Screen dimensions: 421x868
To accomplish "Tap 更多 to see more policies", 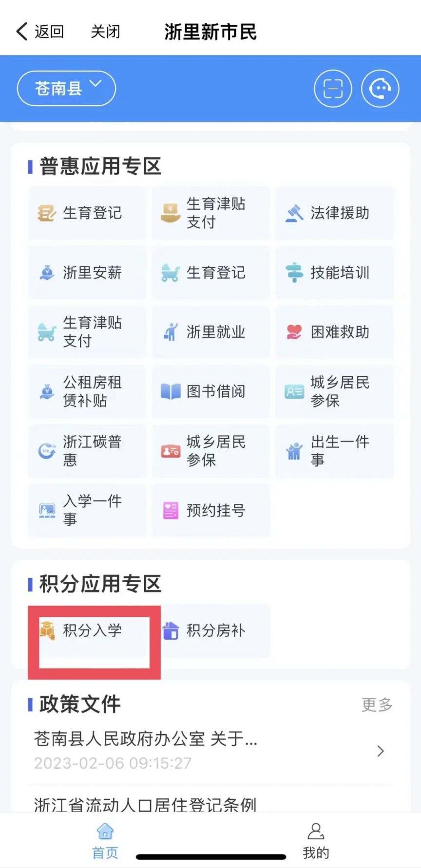I will pos(377,704).
